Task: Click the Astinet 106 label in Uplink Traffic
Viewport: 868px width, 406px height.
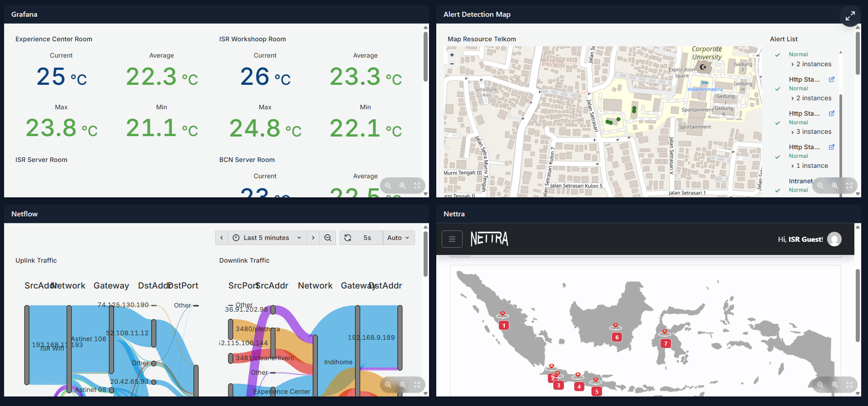Action: point(89,339)
